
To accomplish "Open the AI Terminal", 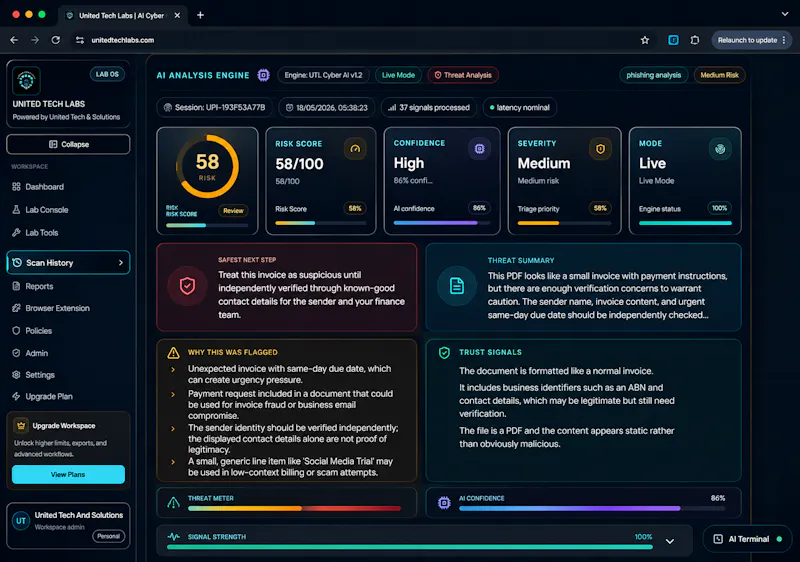I will [x=747, y=539].
